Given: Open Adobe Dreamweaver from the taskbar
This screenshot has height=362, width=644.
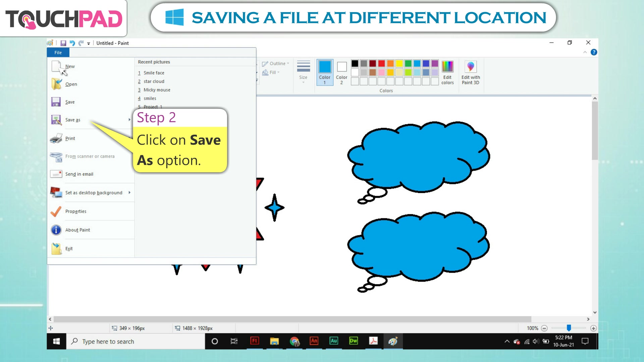Looking at the screenshot, I should pos(354,341).
